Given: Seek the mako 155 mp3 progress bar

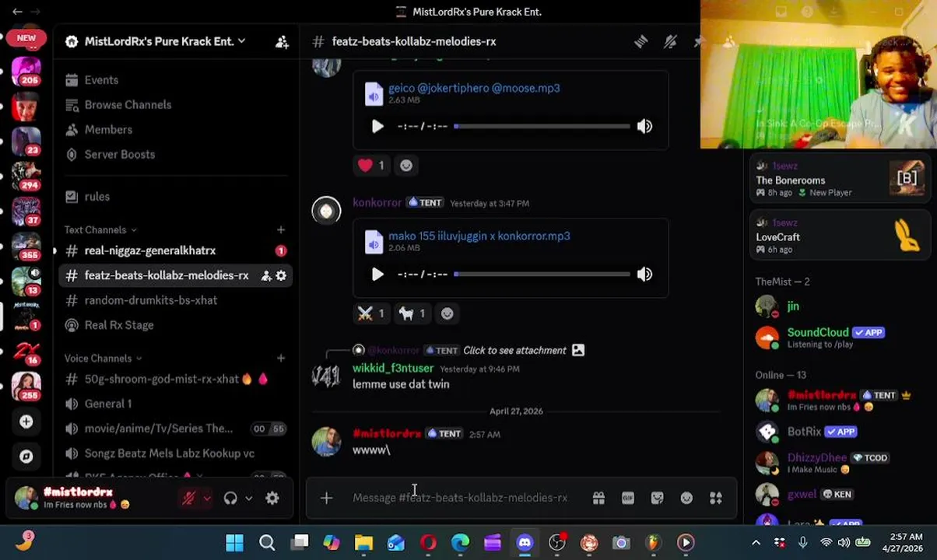Looking at the screenshot, I should coord(542,274).
